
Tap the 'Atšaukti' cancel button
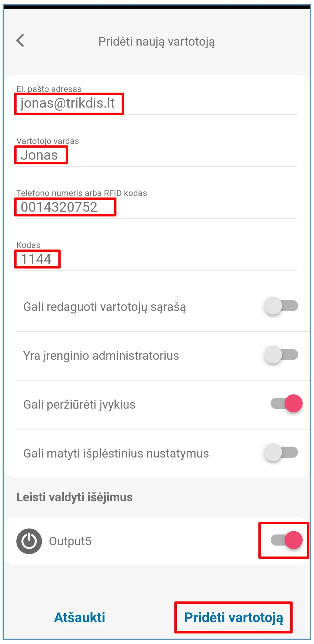[80, 617]
